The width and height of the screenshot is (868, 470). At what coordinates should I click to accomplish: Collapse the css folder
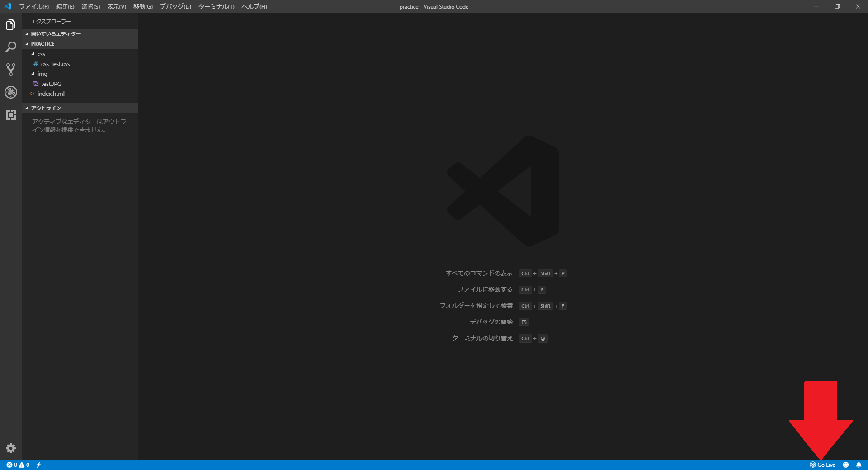coord(33,54)
